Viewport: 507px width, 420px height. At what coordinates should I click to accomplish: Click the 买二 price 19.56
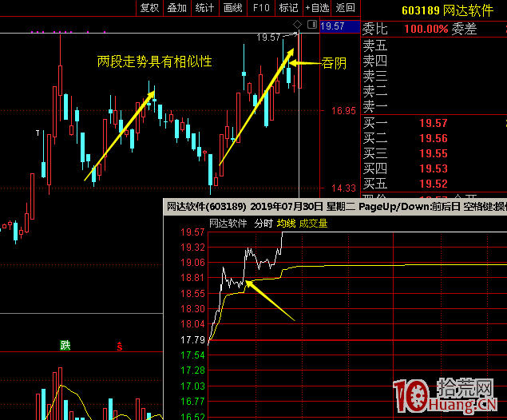coord(434,138)
